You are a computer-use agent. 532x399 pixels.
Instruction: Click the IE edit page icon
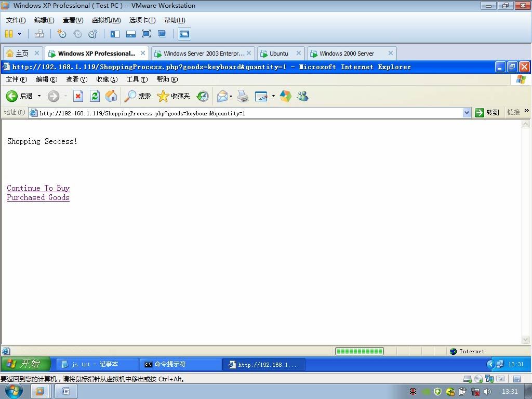(x=261, y=96)
